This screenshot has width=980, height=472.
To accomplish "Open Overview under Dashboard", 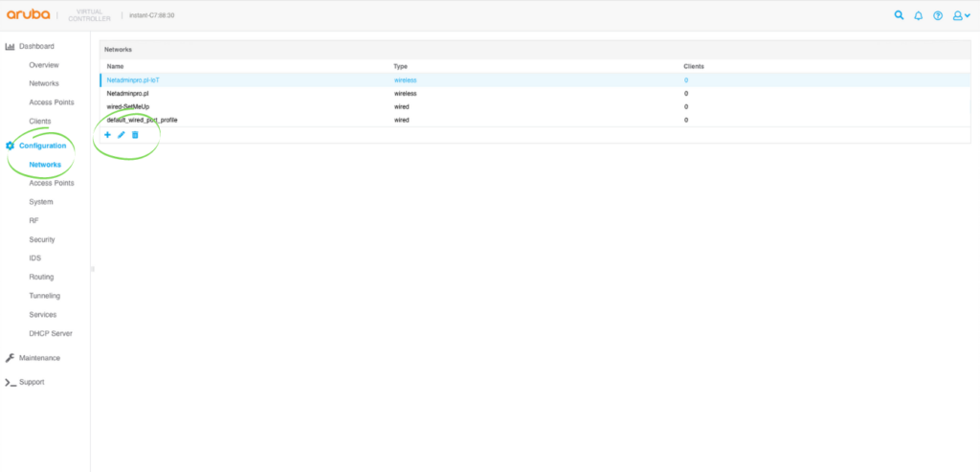I will (x=44, y=65).
